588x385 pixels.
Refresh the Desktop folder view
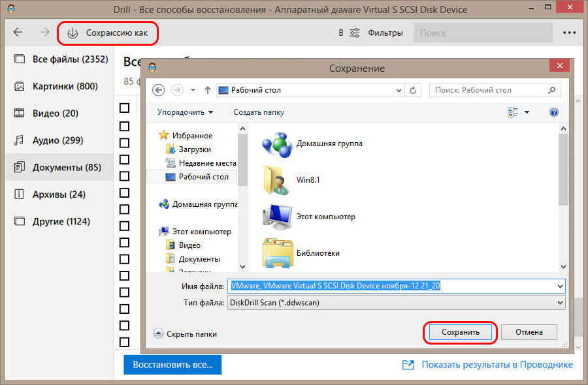[x=413, y=90]
